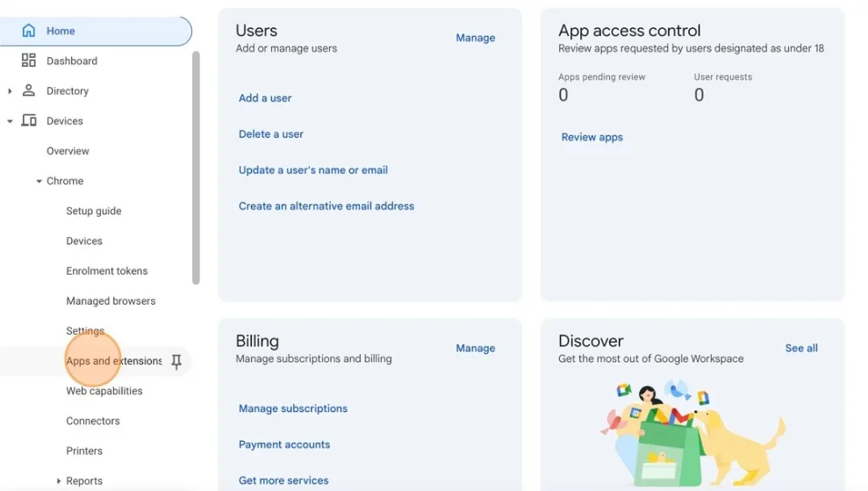Open Managed browsers page

click(x=111, y=300)
